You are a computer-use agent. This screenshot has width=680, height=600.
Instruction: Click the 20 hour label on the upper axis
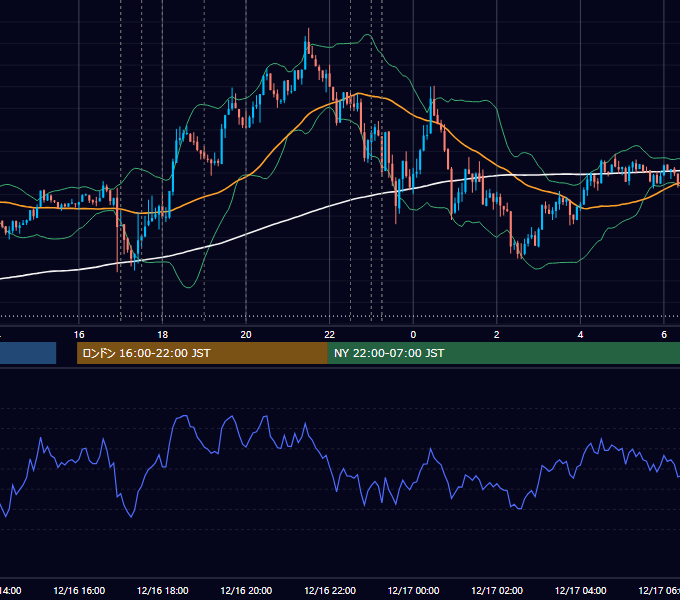[246, 335]
